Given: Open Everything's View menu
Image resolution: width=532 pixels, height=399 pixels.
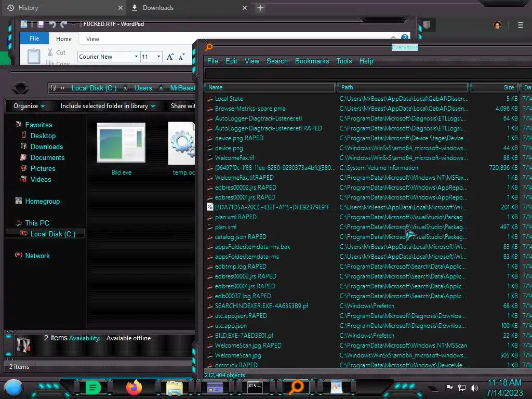Looking at the screenshot, I should tap(252, 61).
